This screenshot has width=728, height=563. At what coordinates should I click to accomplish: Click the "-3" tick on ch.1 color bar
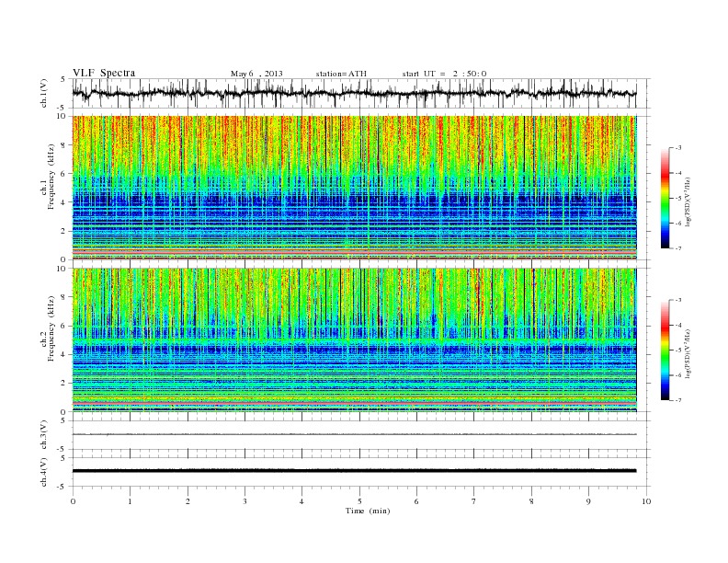678,148
